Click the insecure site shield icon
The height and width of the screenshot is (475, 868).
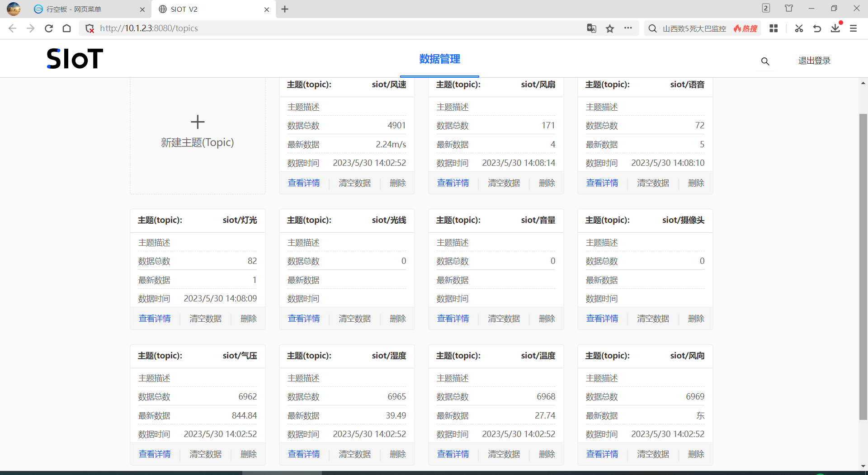tap(90, 28)
